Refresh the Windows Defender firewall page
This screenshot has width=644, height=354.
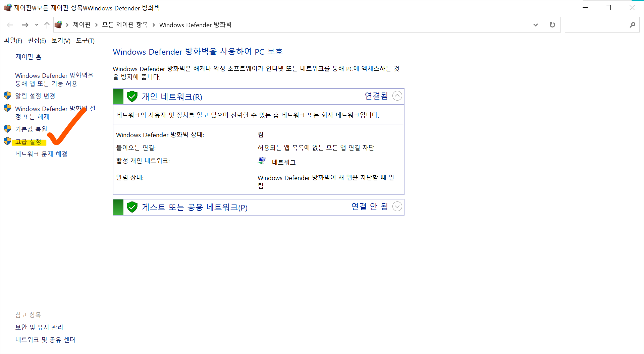[x=552, y=25]
